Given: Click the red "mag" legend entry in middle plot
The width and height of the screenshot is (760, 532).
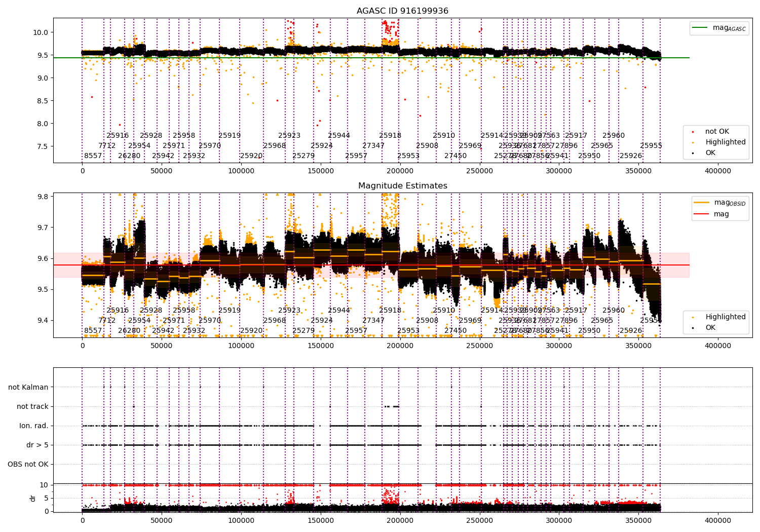Looking at the screenshot, I should tap(711, 214).
